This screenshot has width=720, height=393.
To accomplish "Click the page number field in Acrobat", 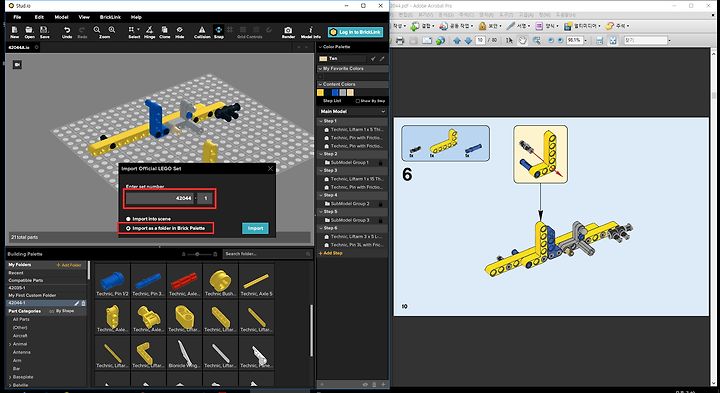I will point(480,40).
